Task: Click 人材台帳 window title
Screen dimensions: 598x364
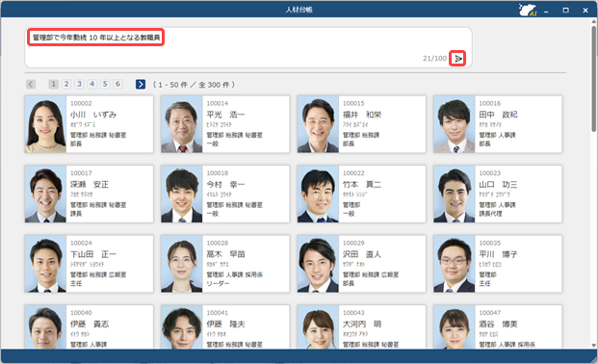Action: tap(299, 10)
